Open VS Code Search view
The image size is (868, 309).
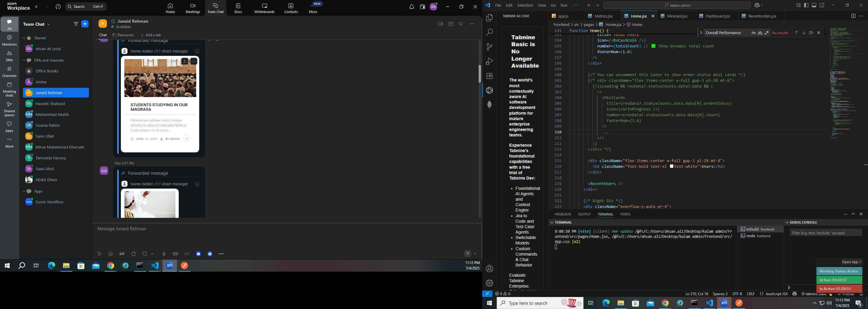[489, 32]
